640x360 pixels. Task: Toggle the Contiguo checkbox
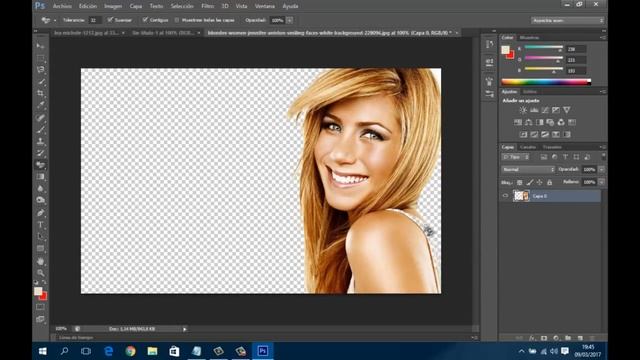[x=145, y=20]
